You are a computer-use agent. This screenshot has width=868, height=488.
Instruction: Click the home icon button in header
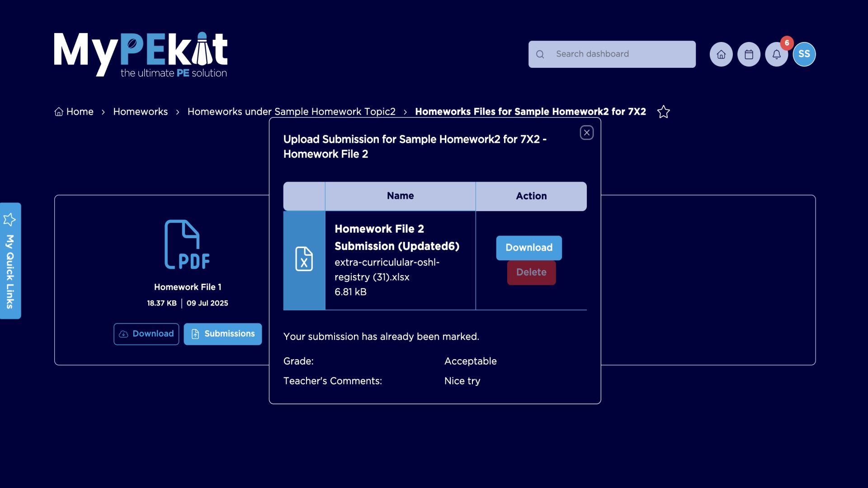721,54
